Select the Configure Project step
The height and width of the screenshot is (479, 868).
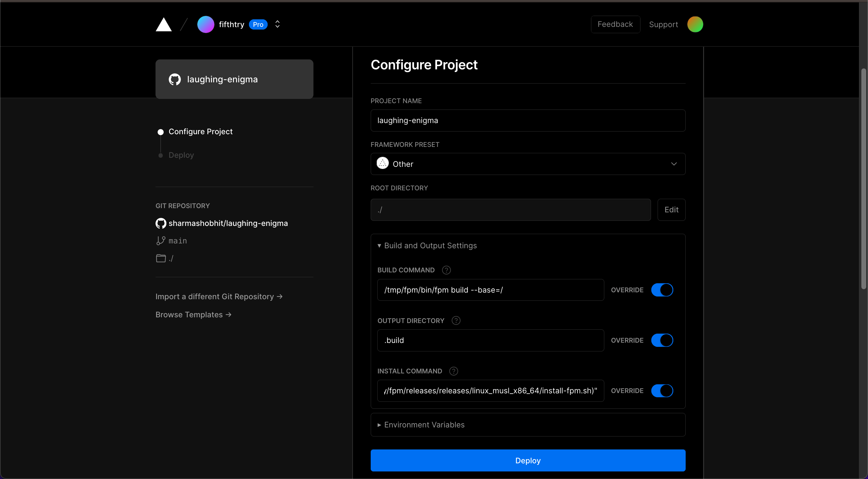click(200, 132)
